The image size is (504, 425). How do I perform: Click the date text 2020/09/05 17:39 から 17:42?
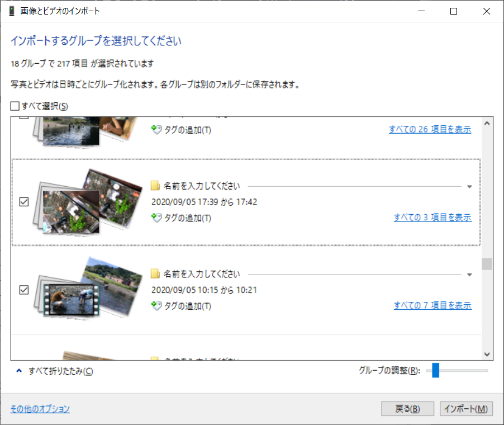[x=204, y=202]
